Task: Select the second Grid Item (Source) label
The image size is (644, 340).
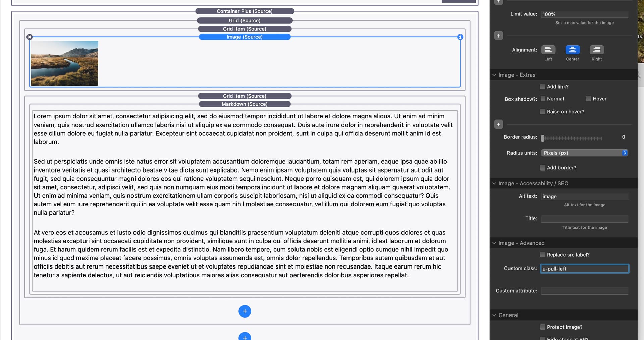Action: [245, 96]
